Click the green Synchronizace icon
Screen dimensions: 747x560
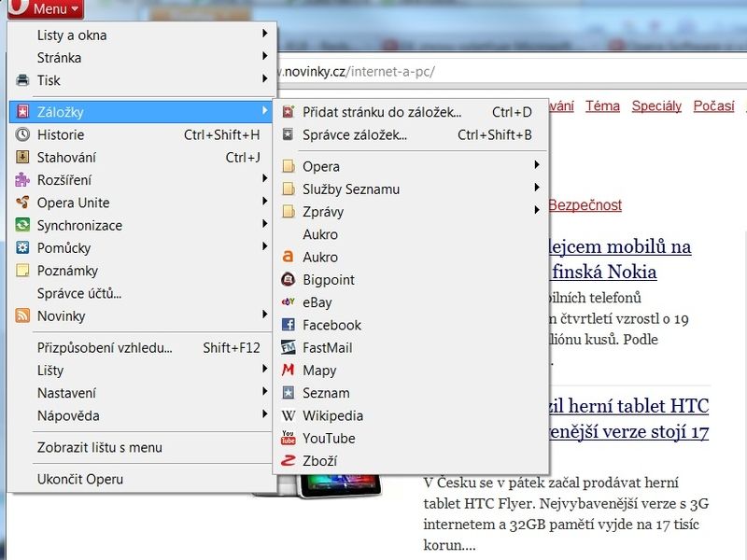point(22,225)
